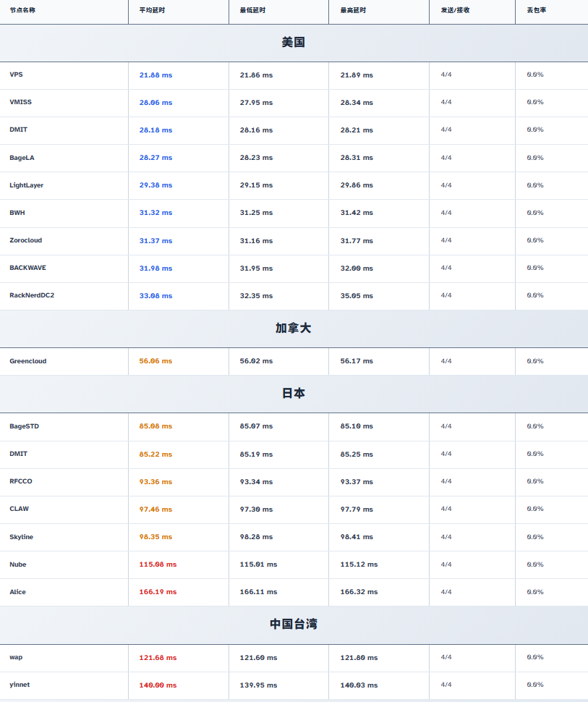Select the 最高延时 column header

point(353,10)
